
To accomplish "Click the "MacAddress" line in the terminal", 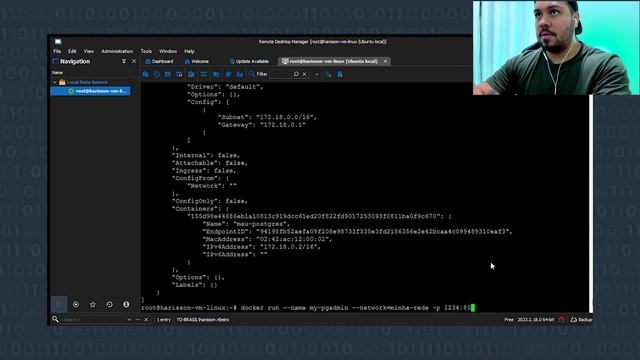I will [267, 239].
